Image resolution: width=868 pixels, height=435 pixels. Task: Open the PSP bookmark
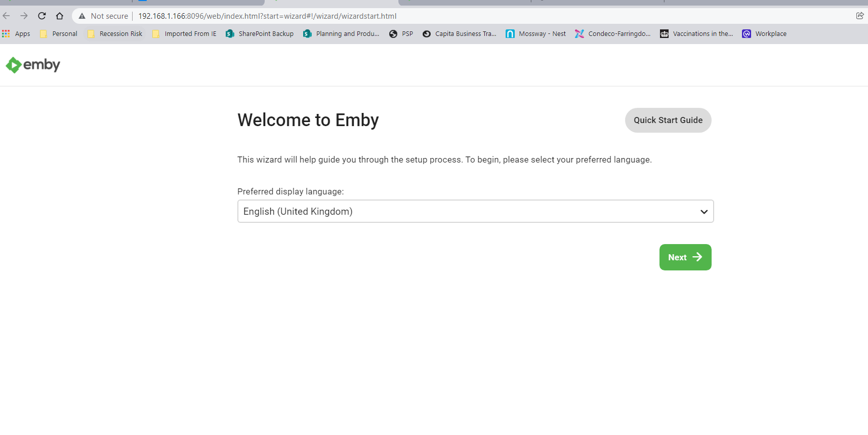tap(401, 34)
